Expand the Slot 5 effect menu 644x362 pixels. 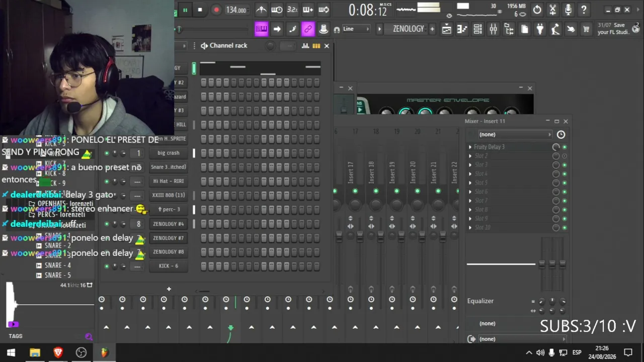click(x=470, y=183)
